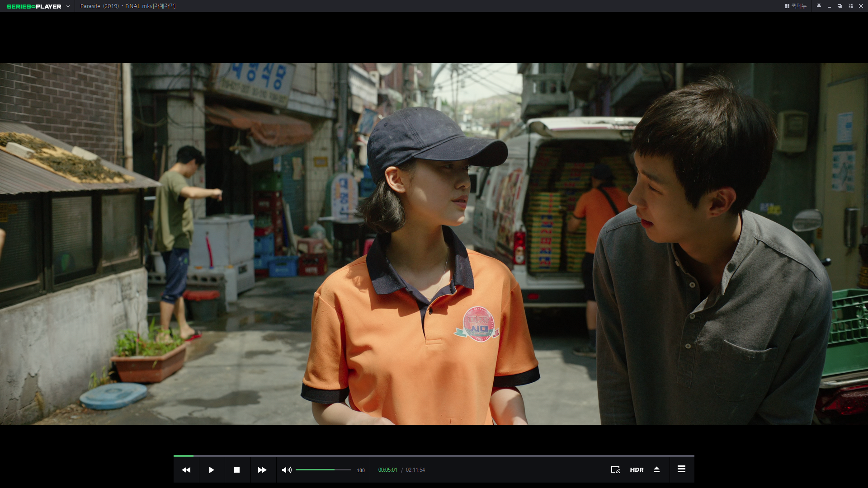Open the 퀵메뉴 quick menu
Image resolution: width=868 pixels, height=488 pixels.
pyautogui.click(x=796, y=6)
